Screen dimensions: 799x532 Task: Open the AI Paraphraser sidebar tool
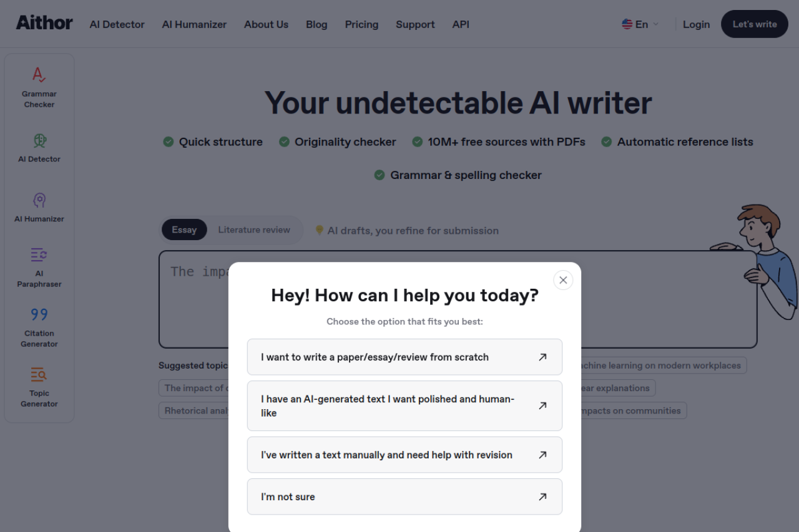(39, 267)
